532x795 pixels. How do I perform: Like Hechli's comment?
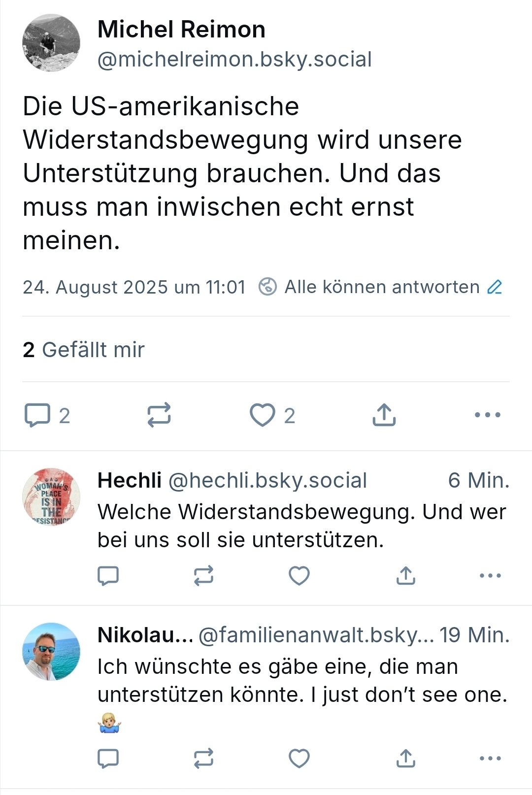pyautogui.click(x=299, y=575)
